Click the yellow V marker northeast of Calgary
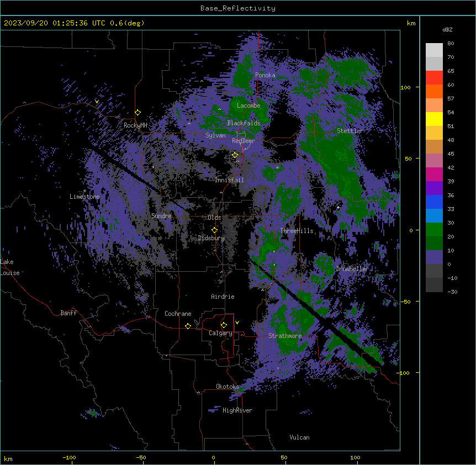Viewport: 476px width, 465px height. pyautogui.click(x=237, y=323)
